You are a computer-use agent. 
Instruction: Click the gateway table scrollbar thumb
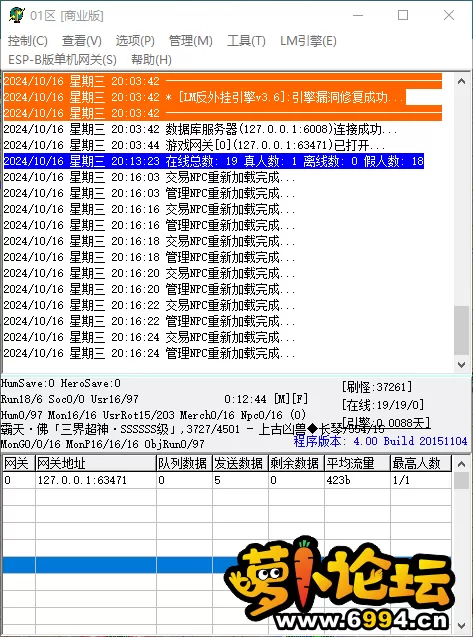461,481
